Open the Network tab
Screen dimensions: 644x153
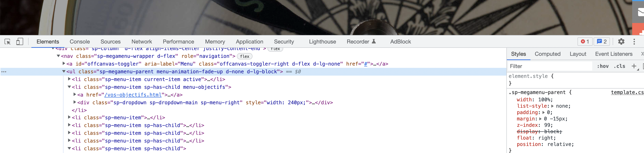pos(142,42)
